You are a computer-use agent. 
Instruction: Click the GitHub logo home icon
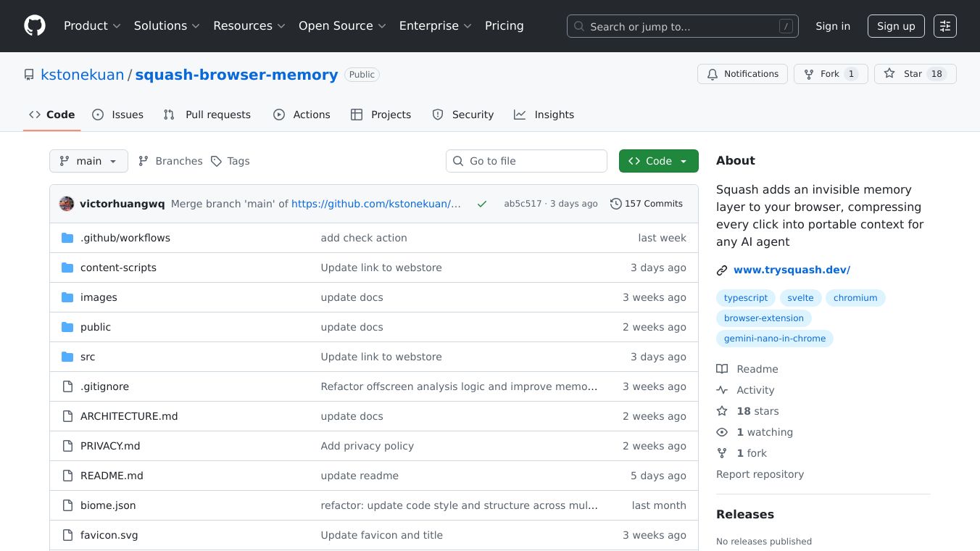[35, 26]
